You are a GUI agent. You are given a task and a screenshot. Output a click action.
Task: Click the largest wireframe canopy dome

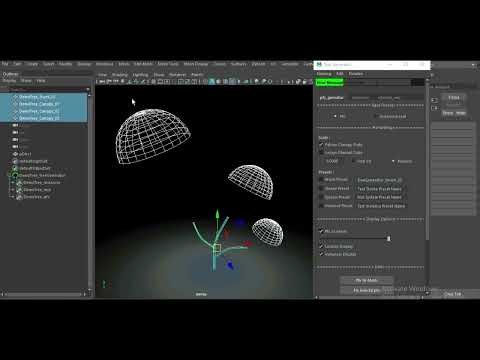point(152,136)
